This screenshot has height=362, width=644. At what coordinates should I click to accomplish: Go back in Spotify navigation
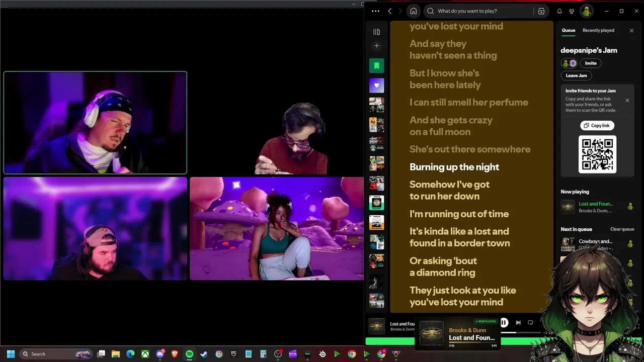tap(389, 11)
